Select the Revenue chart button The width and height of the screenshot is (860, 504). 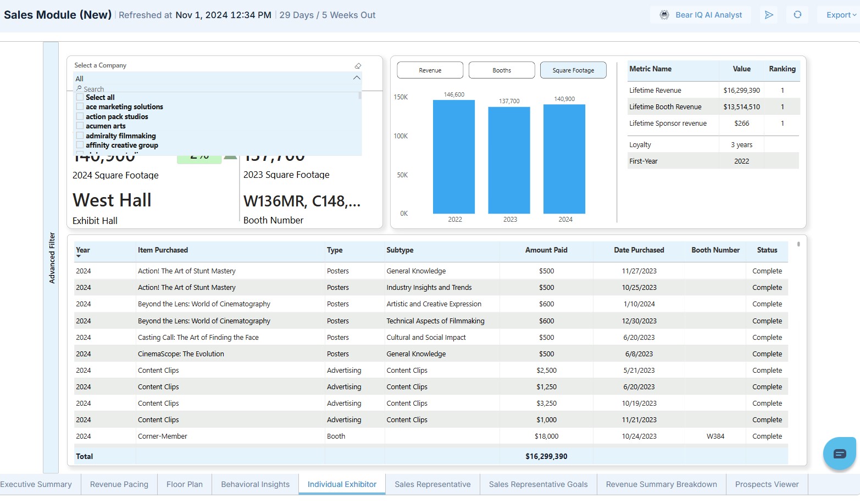[x=430, y=70]
